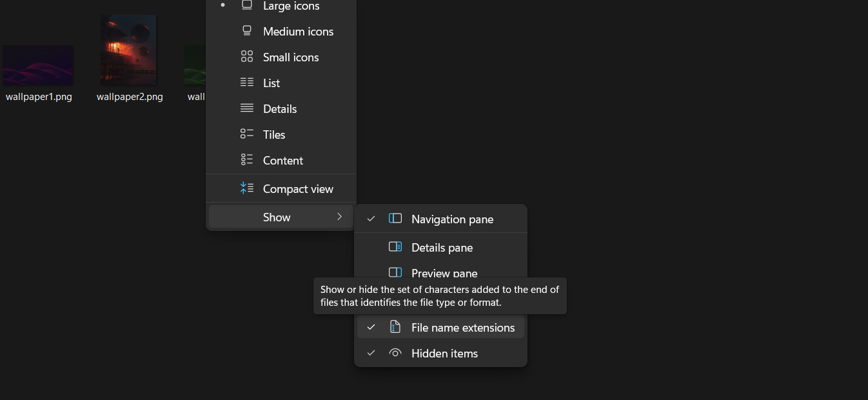Enable the Preview pane option
Image resolution: width=868 pixels, height=400 pixels.
[444, 273]
